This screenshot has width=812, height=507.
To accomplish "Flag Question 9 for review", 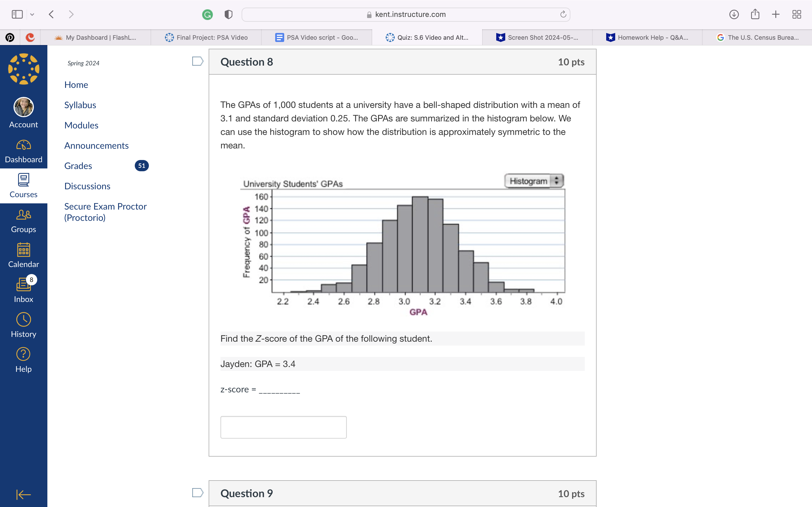I will coord(198,492).
